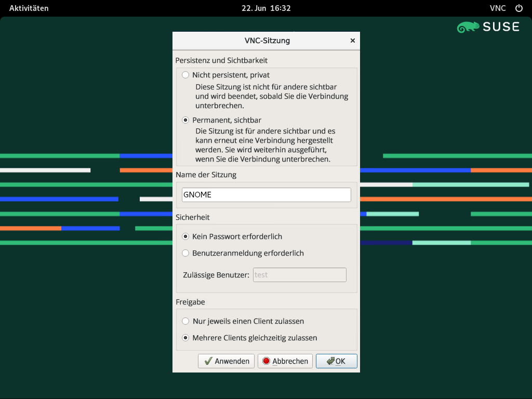Confirm the dialog with the OK button

pos(336,361)
